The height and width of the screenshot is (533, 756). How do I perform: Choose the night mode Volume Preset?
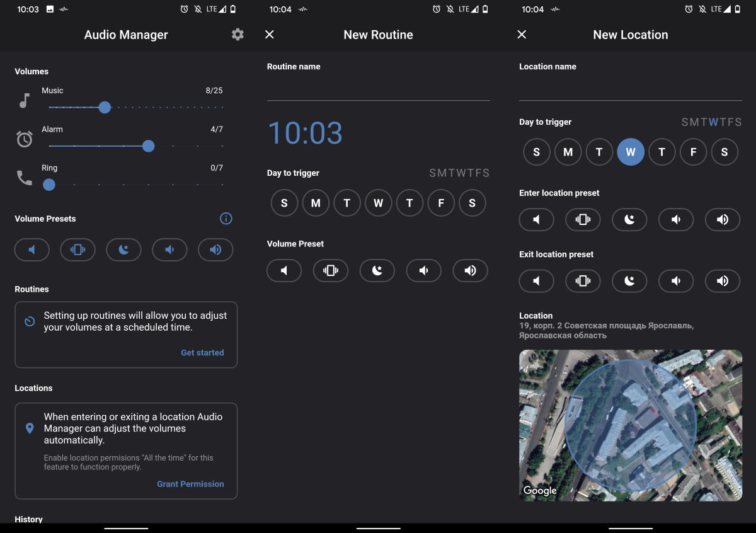(x=123, y=249)
